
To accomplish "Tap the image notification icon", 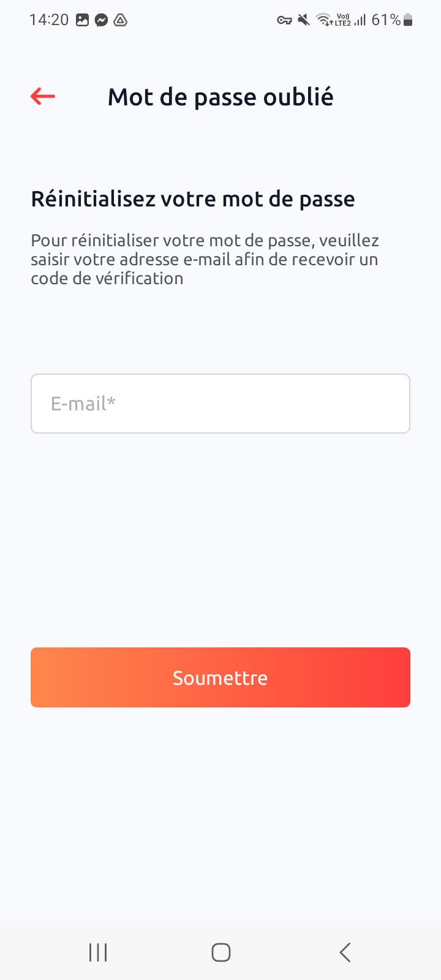I will pos(82,20).
